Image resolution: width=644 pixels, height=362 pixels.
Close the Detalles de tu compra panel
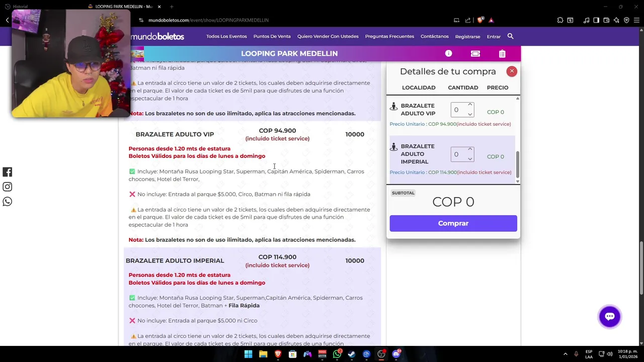pyautogui.click(x=512, y=71)
